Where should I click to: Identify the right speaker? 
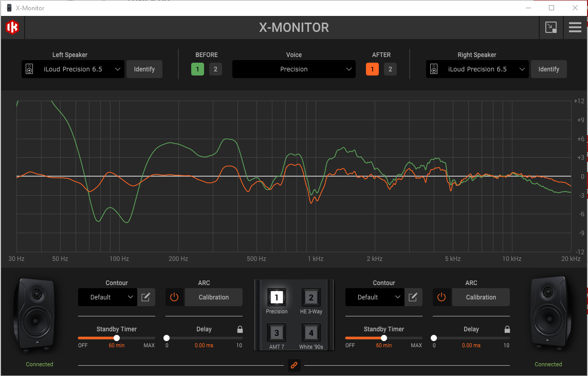(549, 69)
